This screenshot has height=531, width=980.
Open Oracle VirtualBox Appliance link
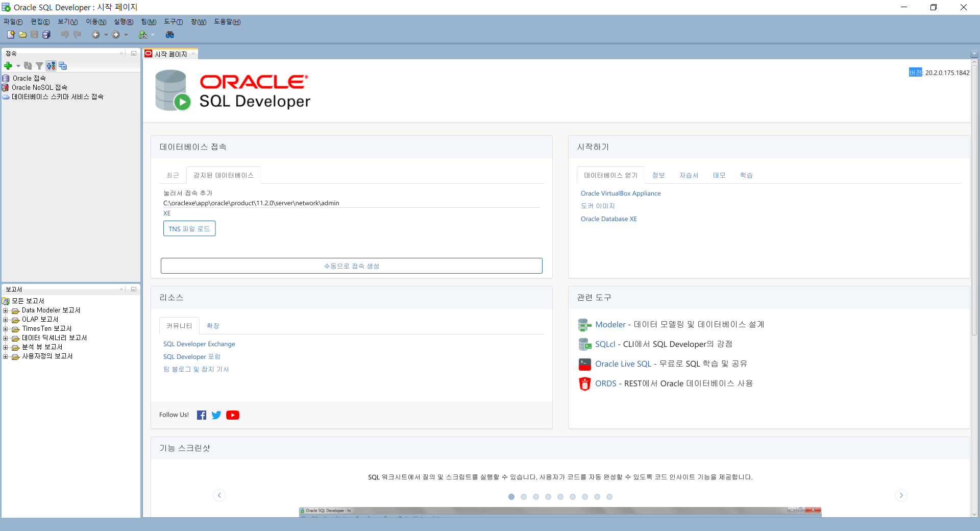click(621, 194)
